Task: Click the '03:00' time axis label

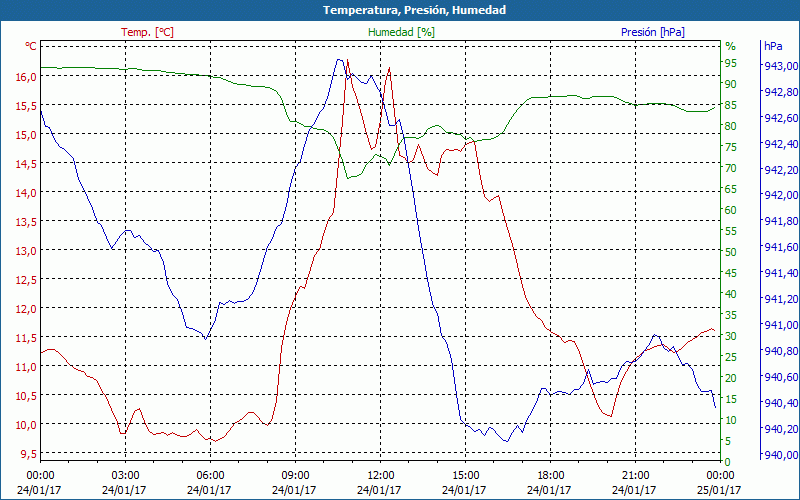Action: pyautogui.click(x=126, y=476)
